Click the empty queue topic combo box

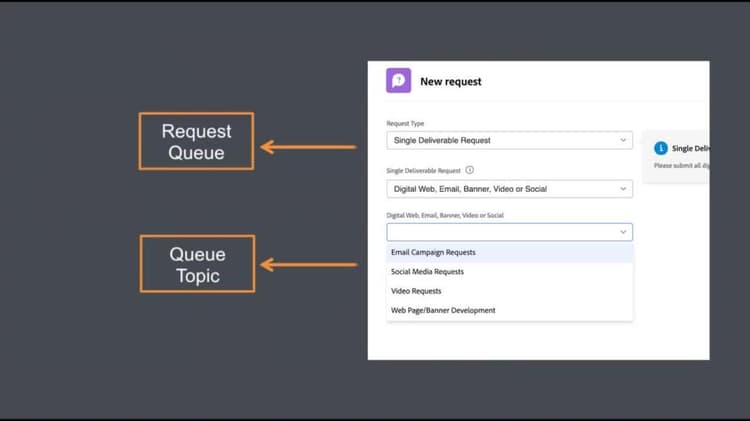pos(509,232)
